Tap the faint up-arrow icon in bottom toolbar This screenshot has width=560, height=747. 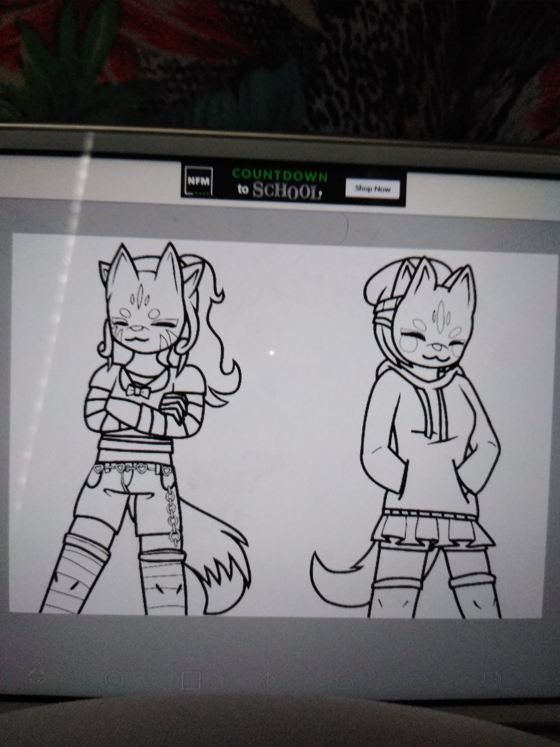coord(269,680)
